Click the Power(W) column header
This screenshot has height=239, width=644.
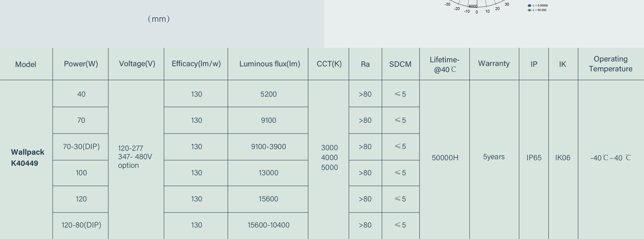[81, 64]
